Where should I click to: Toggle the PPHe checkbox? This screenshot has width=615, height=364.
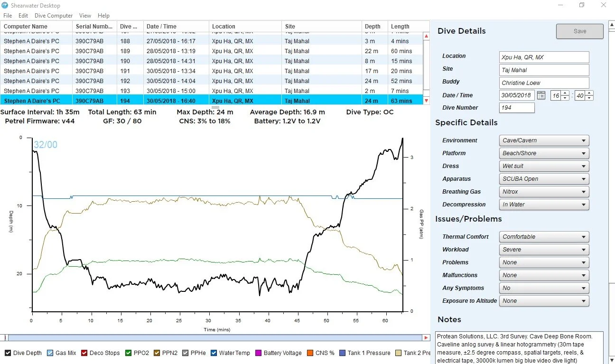[186, 353]
